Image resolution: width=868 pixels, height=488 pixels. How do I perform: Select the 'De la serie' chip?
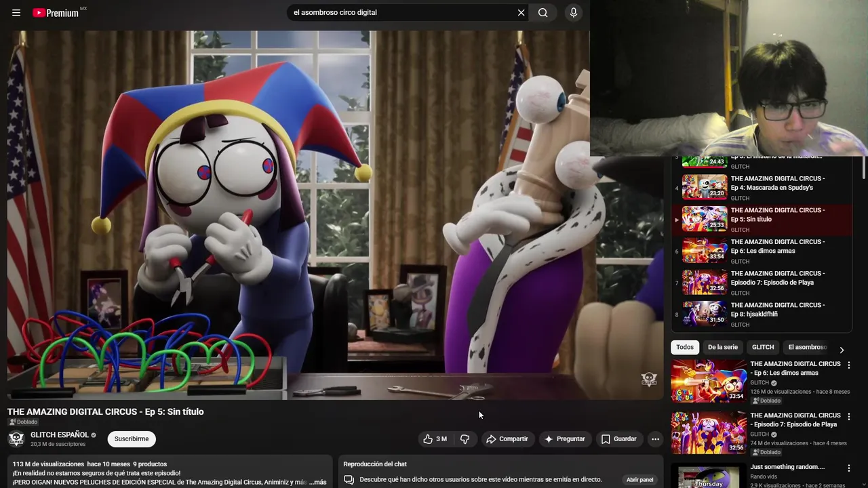[x=723, y=348]
